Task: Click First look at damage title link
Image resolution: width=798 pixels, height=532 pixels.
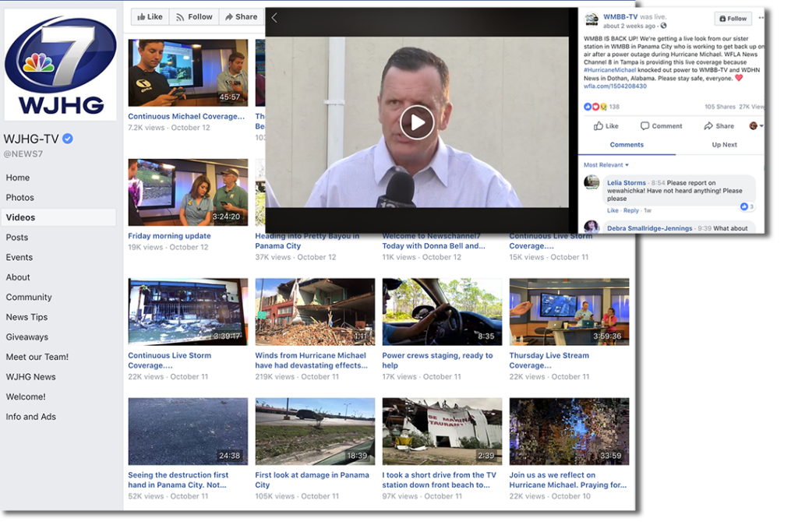Action: click(312, 480)
